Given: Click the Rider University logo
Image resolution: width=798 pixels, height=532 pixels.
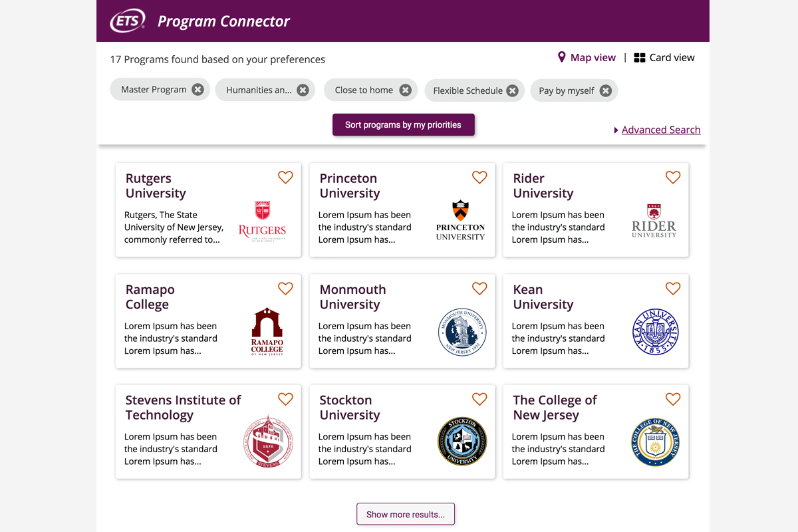Looking at the screenshot, I should coord(654,221).
